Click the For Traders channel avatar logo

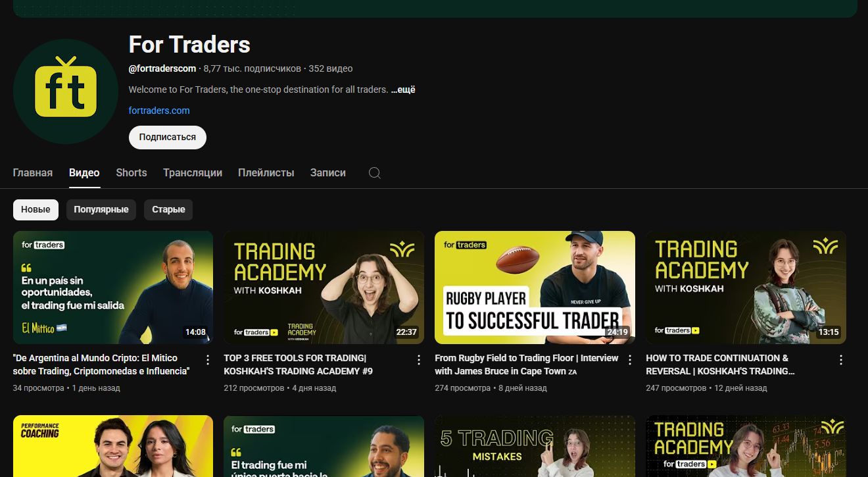(66, 91)
